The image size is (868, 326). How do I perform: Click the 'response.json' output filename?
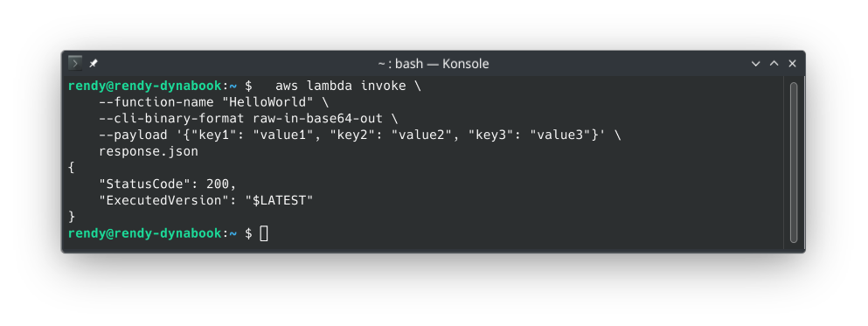pyautogui.click(x=149, y=152)
